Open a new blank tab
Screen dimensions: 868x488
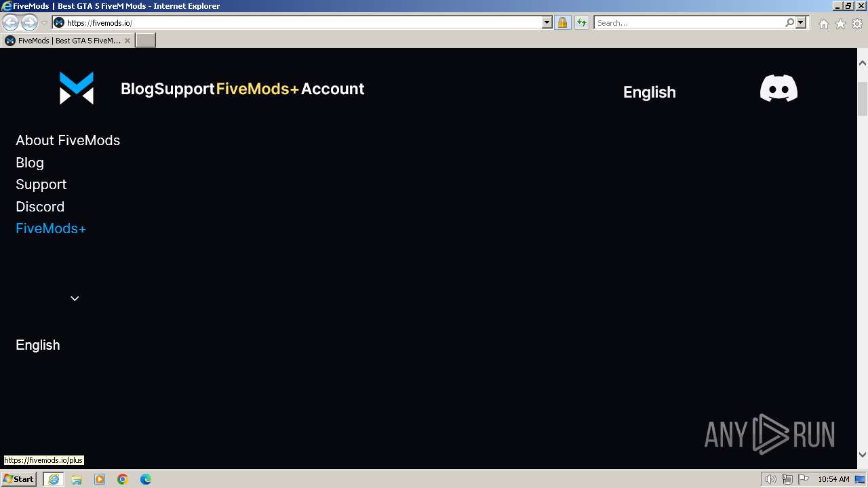146,41
